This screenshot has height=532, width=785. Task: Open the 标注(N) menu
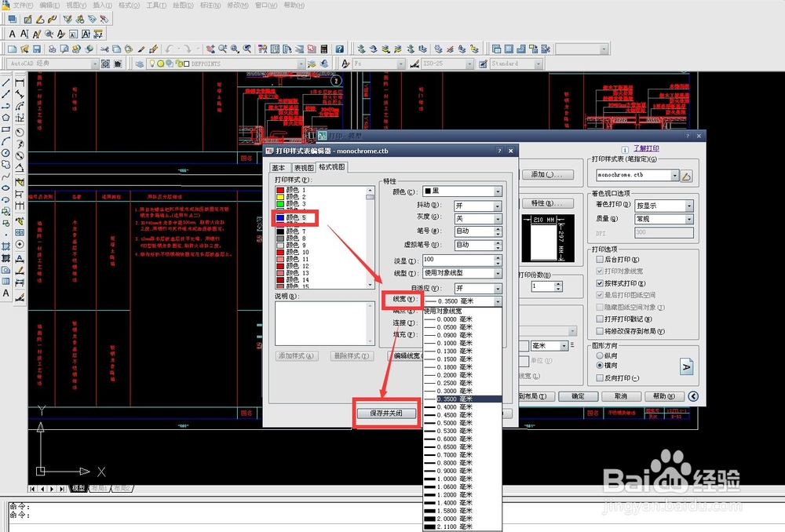[x=210, y=5]
